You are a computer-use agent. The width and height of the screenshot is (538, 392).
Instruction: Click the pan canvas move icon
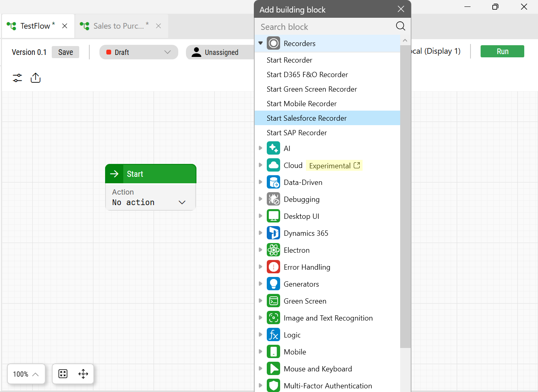point(83,374)
